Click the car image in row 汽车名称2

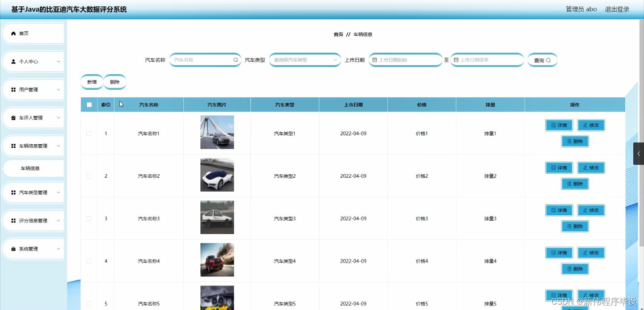[x=217, y=175]
